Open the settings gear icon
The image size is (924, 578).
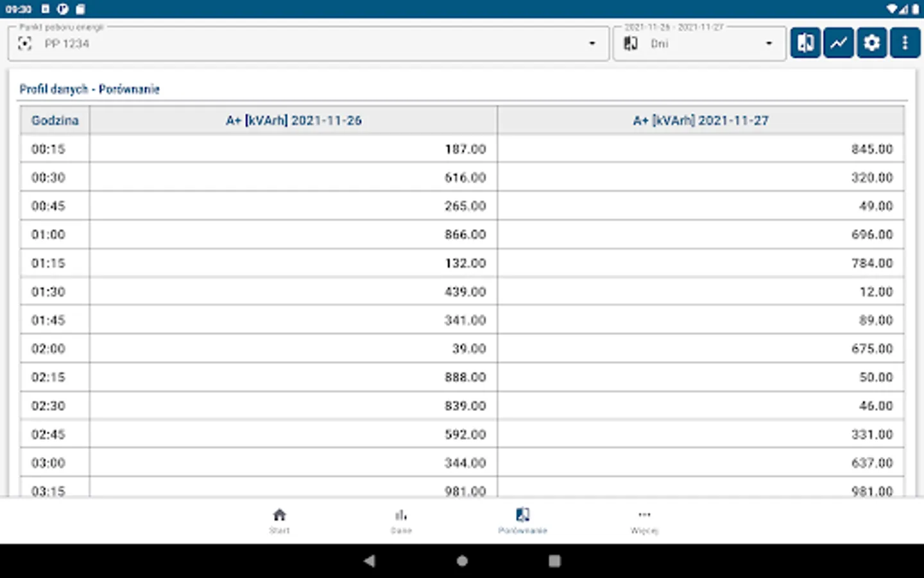click(872, 43)
